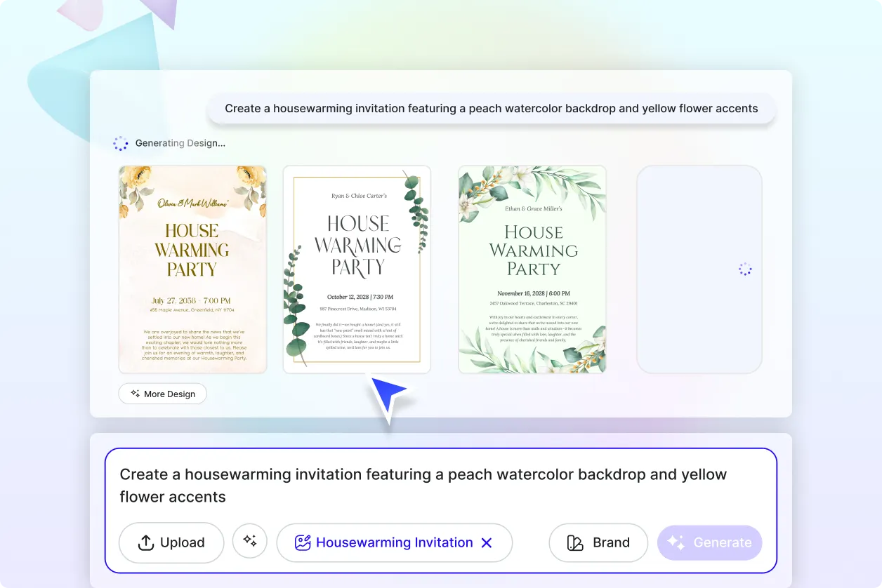Click the More Design button
The width and height of the screenshot is (882, 588).
click(x=162, y=394)
